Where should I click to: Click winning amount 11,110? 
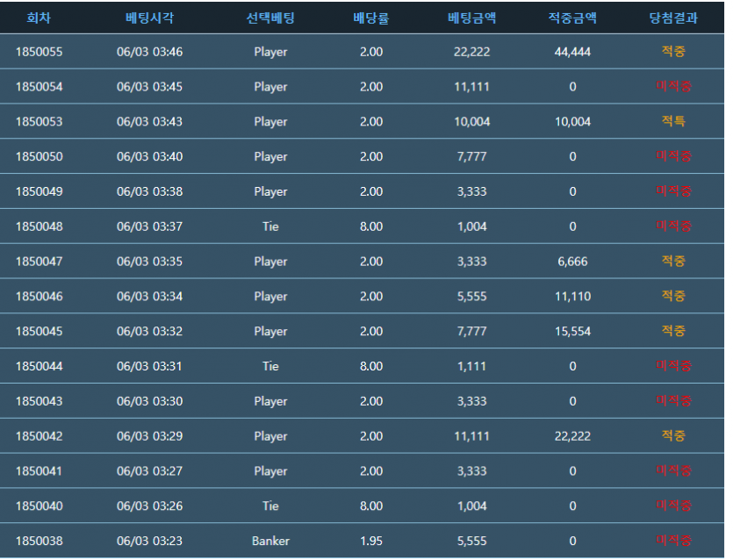[x=572, y=296]
